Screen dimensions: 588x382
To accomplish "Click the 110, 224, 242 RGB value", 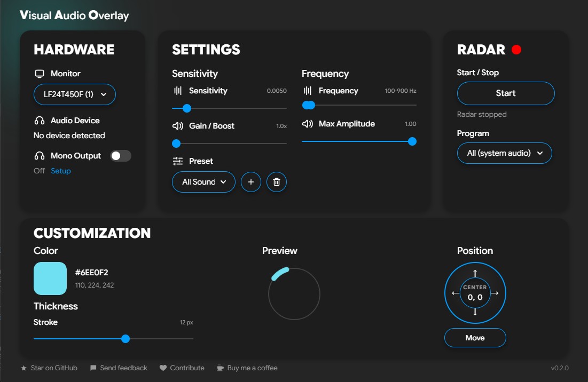I will [95, 285].
